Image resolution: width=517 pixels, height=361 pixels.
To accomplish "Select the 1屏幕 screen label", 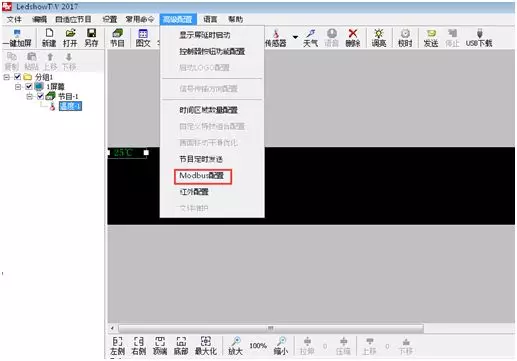I will coord(55,87).
